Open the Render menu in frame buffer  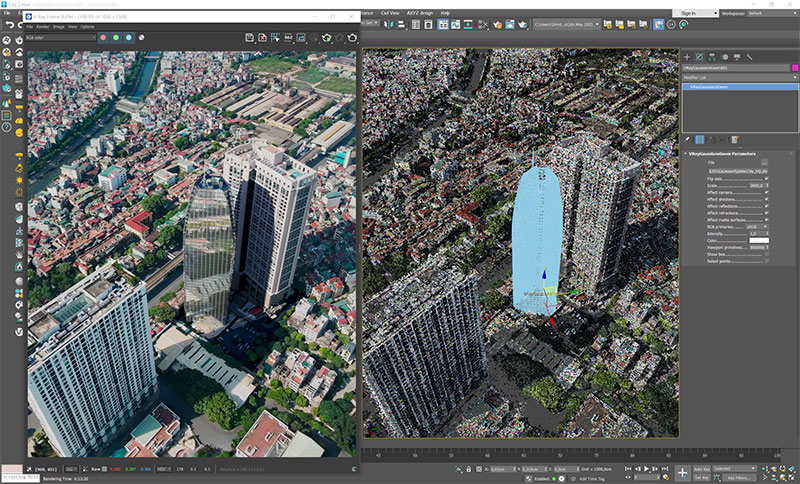pyautogui.click(x=42, y=26)
